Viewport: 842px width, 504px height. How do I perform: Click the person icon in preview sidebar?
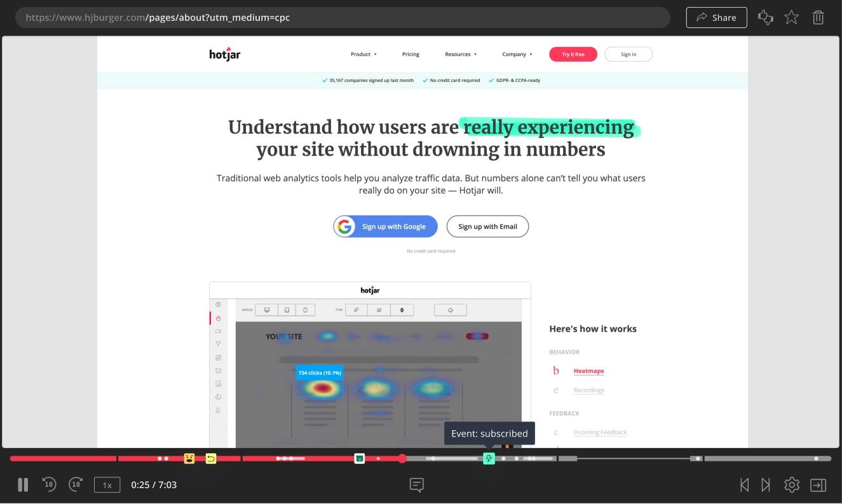tap(218, 411)
